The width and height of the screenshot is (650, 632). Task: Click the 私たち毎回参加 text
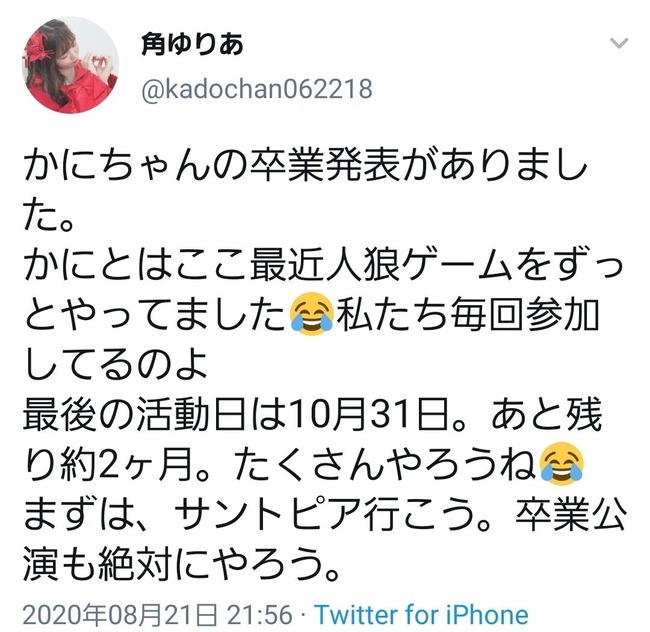(x=468, y=315)
